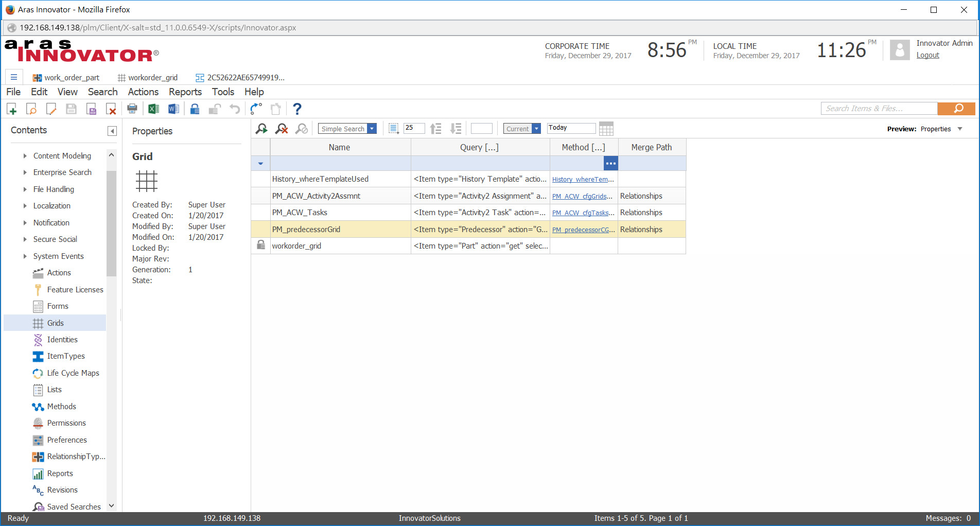This screenshot has width=980, height=526.
Task: Open the PM_ACW_cfgGrids... method link
Action: (583, 197)
